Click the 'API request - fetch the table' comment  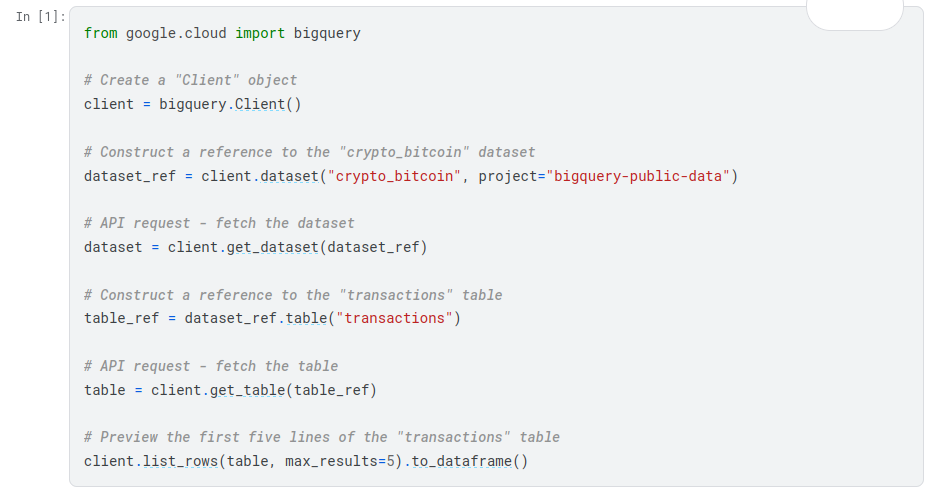click(211, 366)
